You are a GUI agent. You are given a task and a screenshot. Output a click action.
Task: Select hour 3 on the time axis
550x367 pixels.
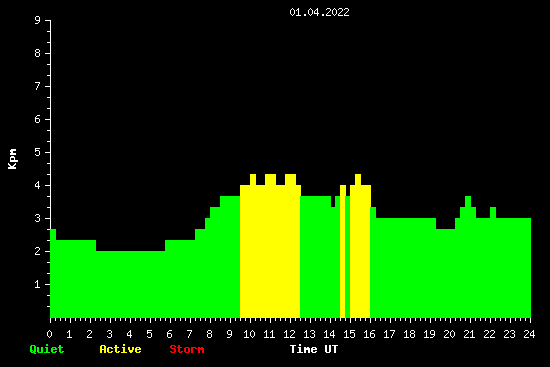point(109,334)
